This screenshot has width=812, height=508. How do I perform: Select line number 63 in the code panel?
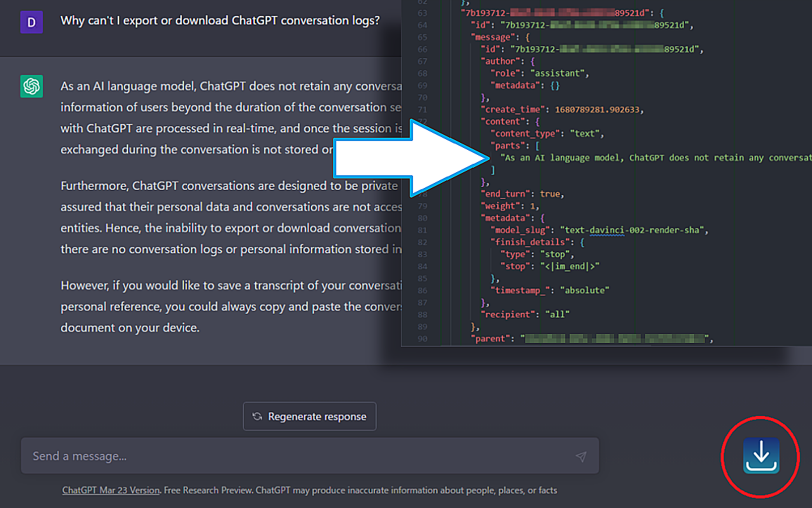[x=422, y=12]
